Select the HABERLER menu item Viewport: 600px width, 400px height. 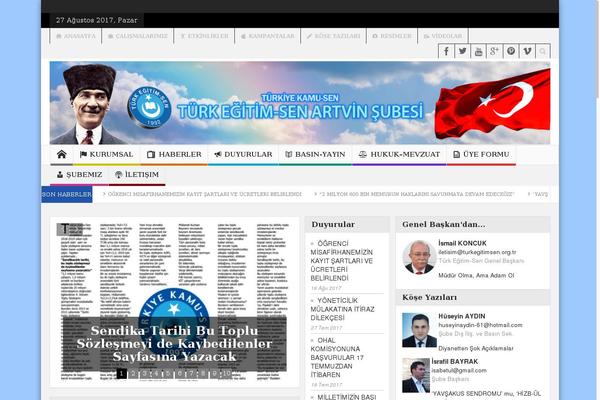[x=174, y=154]
